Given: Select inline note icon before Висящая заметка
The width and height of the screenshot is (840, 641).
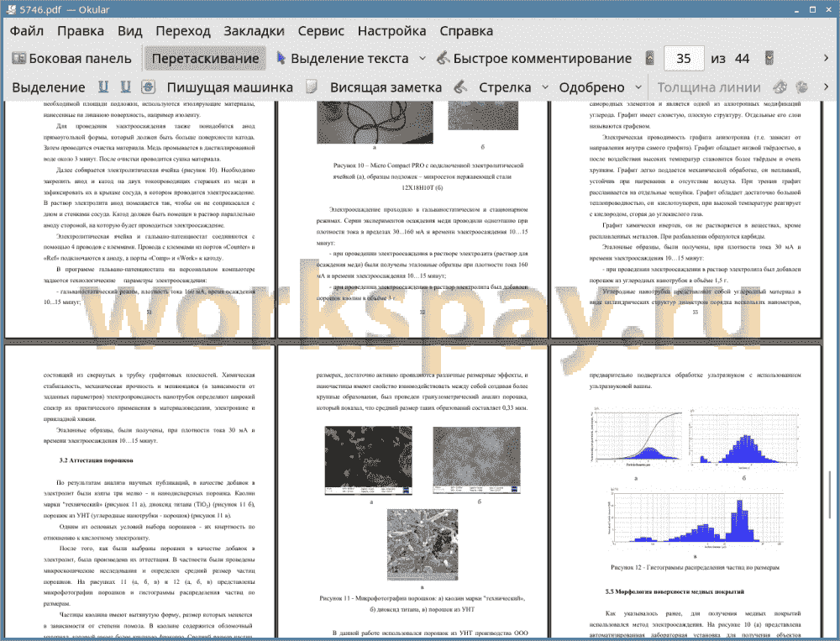Looking at the screenshot, I should tap(312, 87).
